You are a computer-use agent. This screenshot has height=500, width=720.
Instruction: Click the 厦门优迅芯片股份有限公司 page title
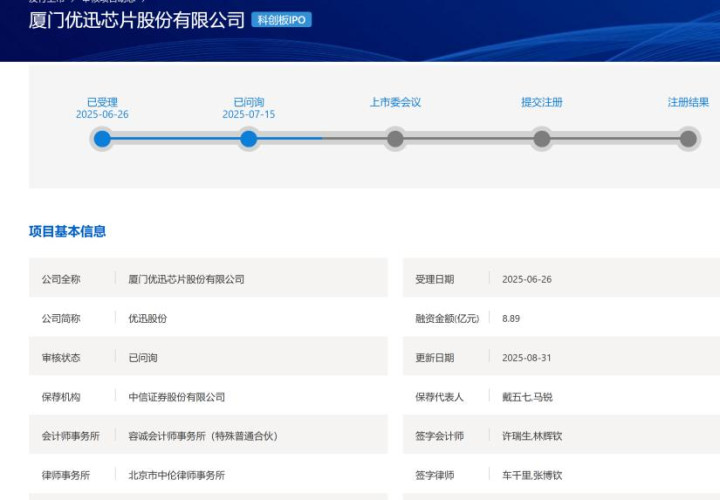point(136,20)
